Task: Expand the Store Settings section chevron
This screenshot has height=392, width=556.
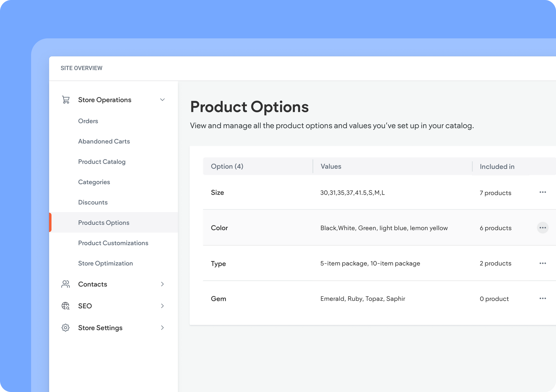Action: [x=162, y=327]
